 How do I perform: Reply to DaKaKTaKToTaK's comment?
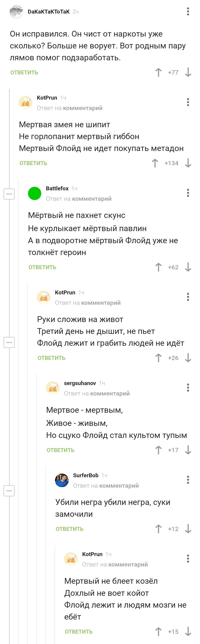click(24, 73)
